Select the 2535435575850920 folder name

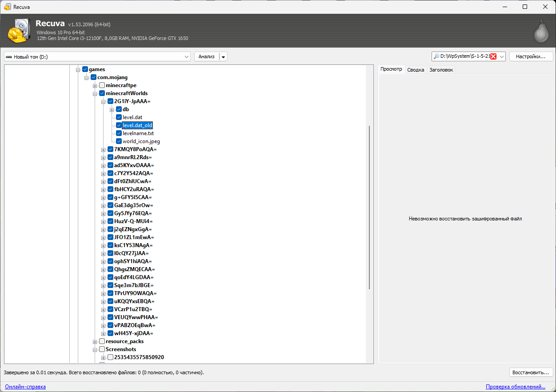click(x=139, y=357)
